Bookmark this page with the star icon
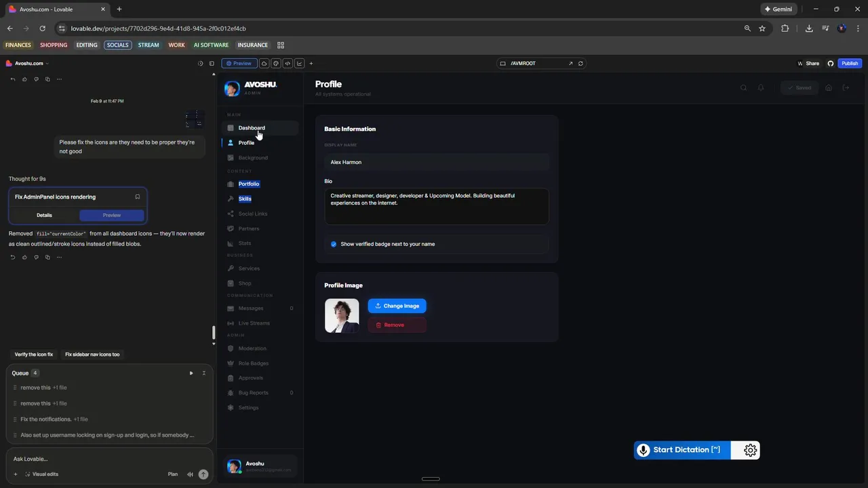The height and width of the screenshot is (488, 868). [x=762, y=28]
